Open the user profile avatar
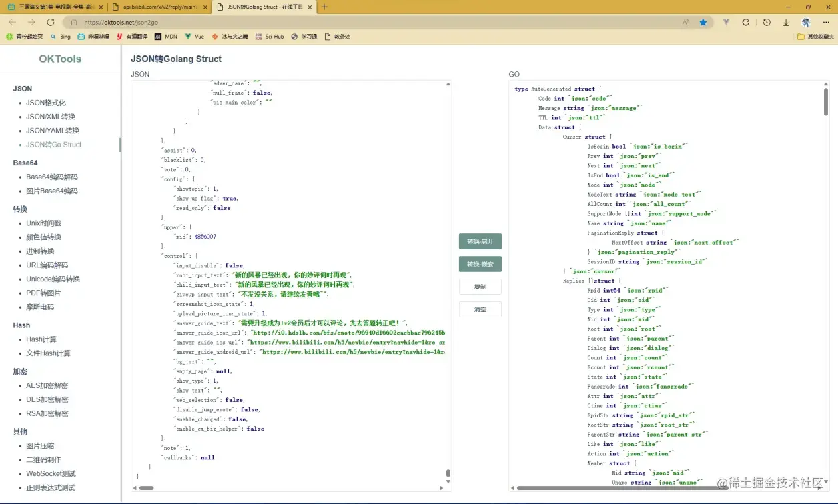This screenshot has height=504, width=838. pos(806,22)
